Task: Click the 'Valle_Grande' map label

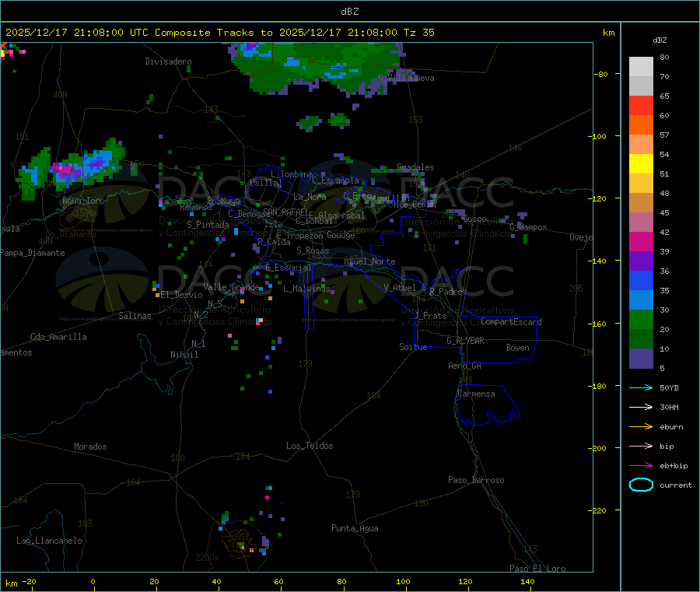Action: tap(231, 287)
